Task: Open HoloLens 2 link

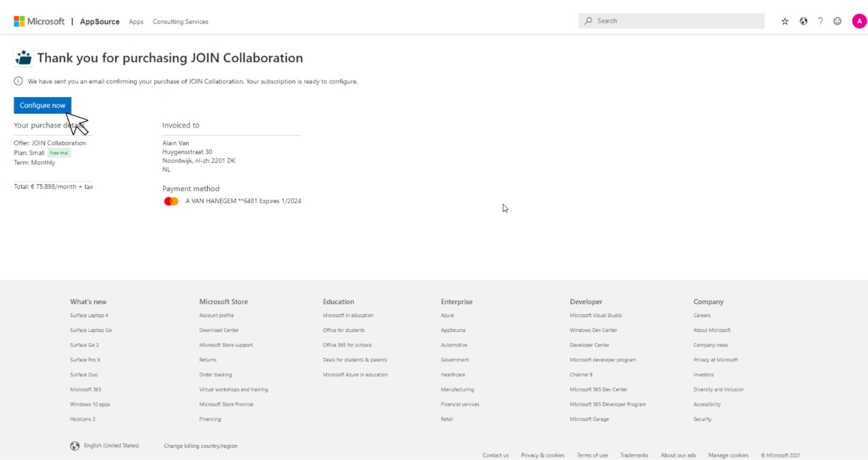Action: point(82,419)
